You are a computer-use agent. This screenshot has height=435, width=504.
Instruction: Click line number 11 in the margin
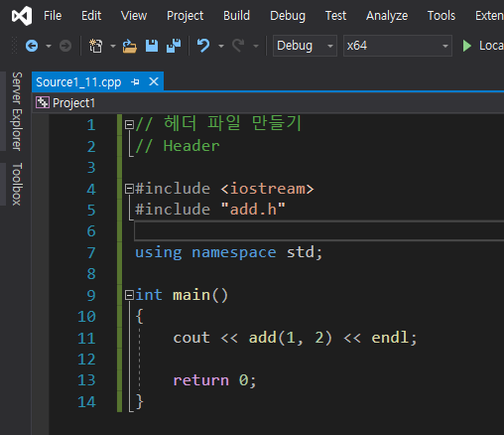[x=86, y=339]
